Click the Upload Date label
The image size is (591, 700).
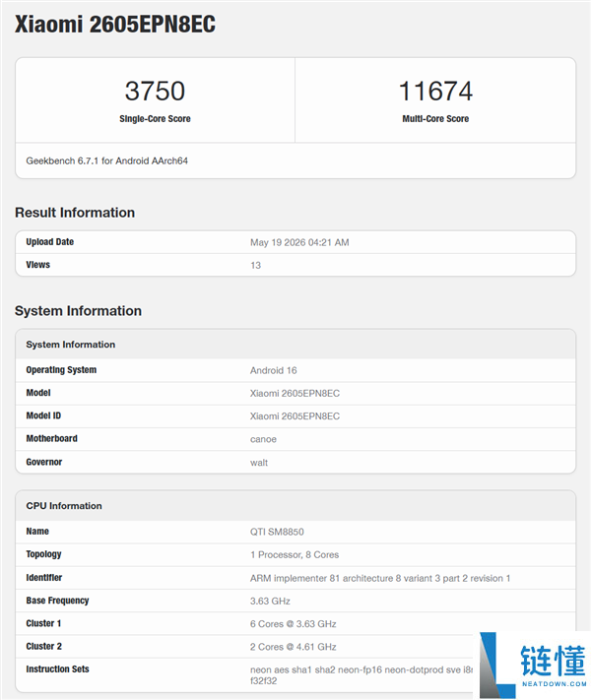(49, 242)
